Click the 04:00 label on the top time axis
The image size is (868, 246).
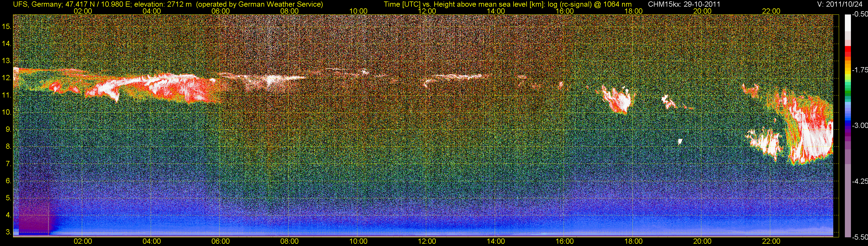click(x=152, y=11)
